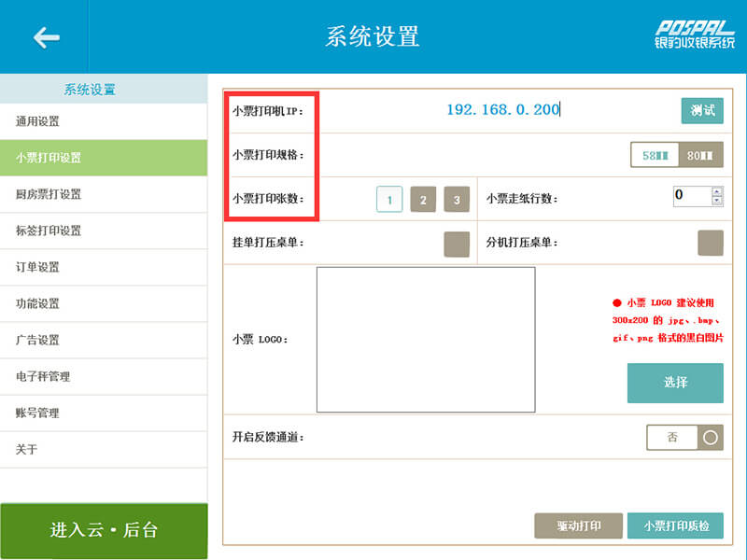Open 电子秤管理 from the sidebar
Viewport: 747px width, 560px height.
point(103,376)
